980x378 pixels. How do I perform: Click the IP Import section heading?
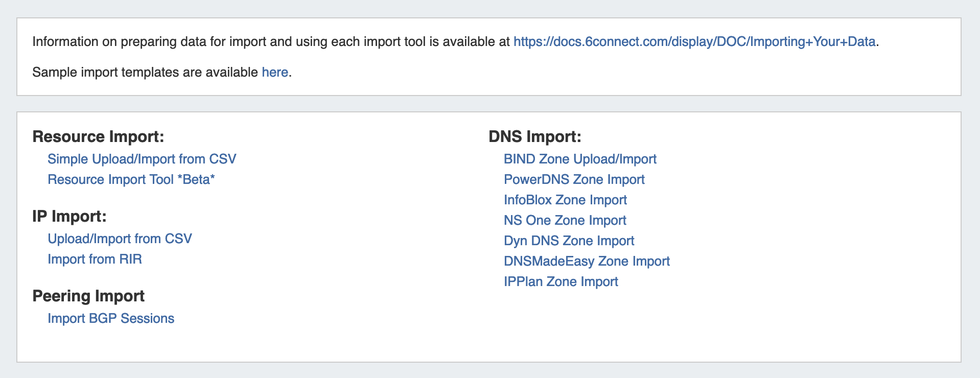click(x=69, y=217)
